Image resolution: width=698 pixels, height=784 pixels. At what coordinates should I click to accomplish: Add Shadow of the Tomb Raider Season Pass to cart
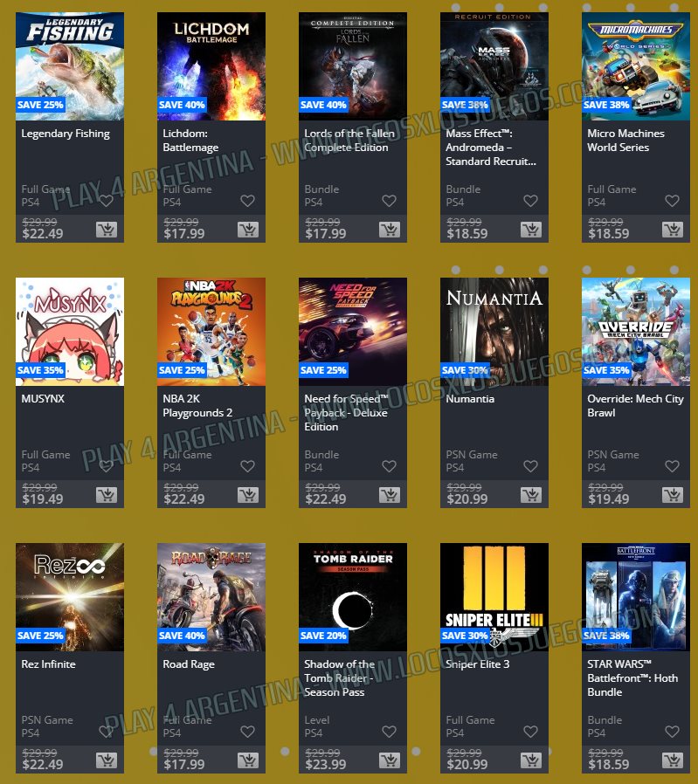coord(390,760)
